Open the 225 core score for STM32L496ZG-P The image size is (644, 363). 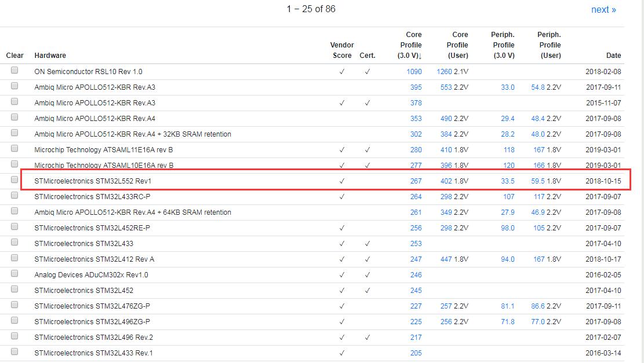point(416,321)
